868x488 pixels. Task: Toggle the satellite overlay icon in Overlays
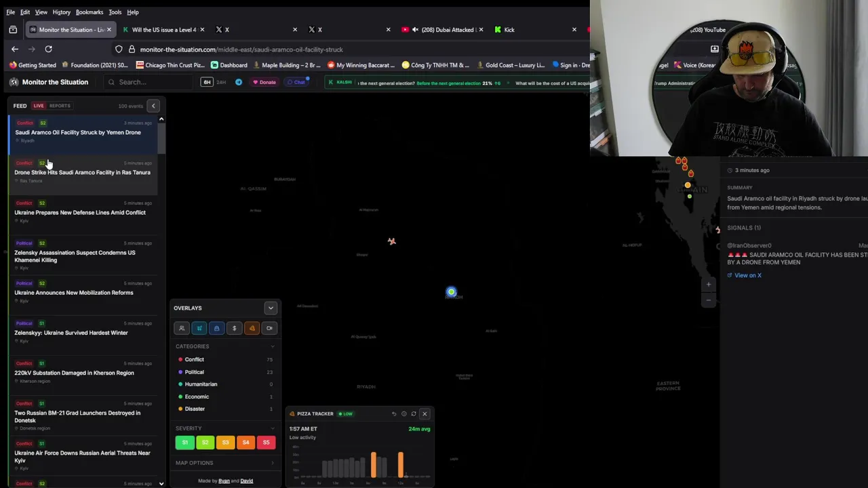199,328
